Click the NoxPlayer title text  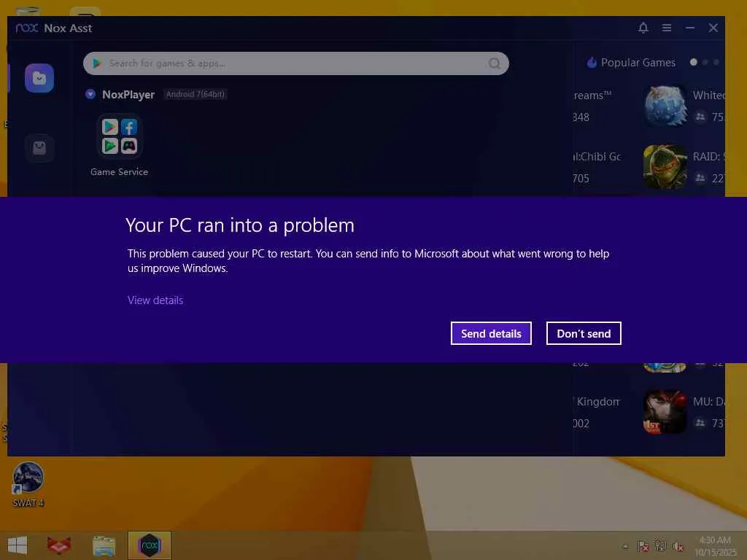128,94
